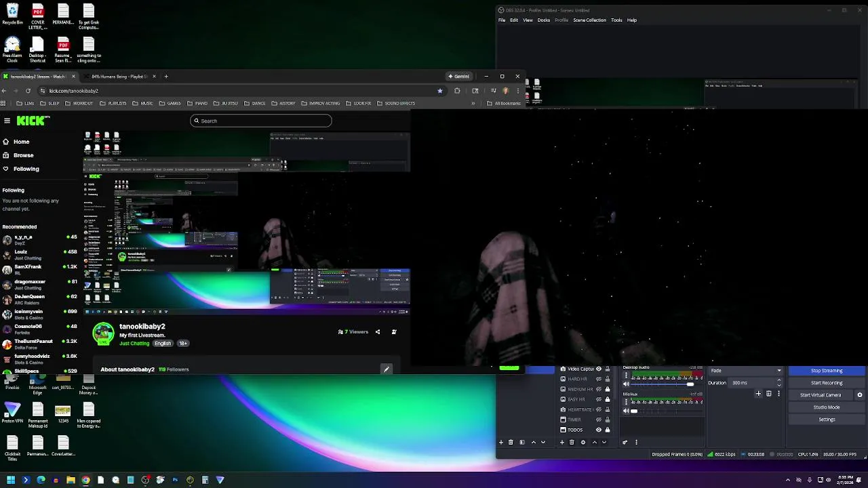Bookmark page with the star icon
Image resolution: width=868 pixels, height=488 pixels.
[x=440, y=91]
